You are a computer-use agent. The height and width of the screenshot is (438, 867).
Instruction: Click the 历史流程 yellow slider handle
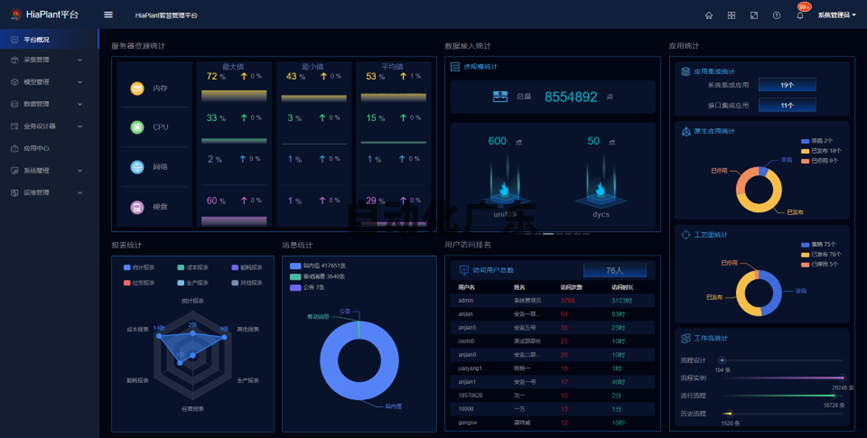(729, 413)
